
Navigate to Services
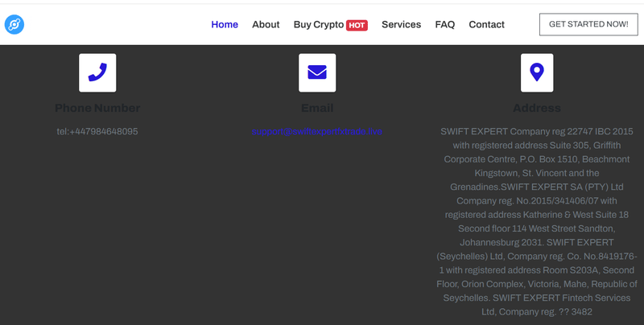[x=401, y=25]
